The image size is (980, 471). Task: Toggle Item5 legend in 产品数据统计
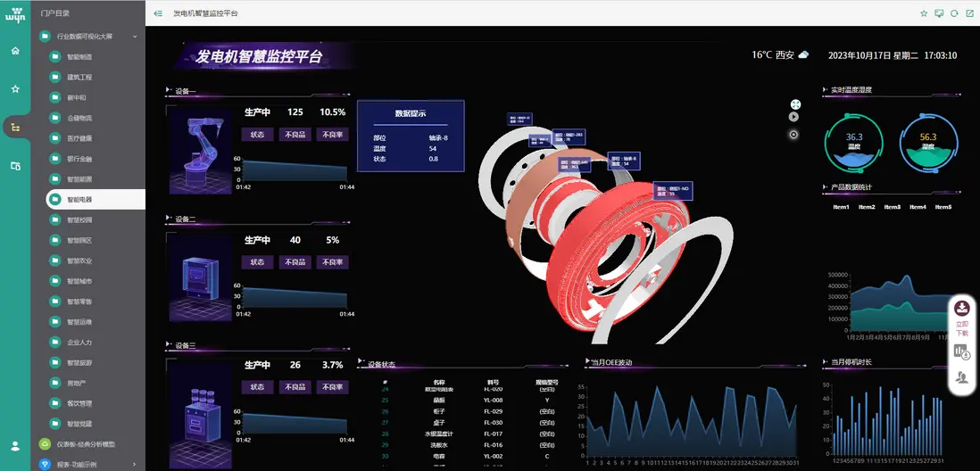coord(943,207)
